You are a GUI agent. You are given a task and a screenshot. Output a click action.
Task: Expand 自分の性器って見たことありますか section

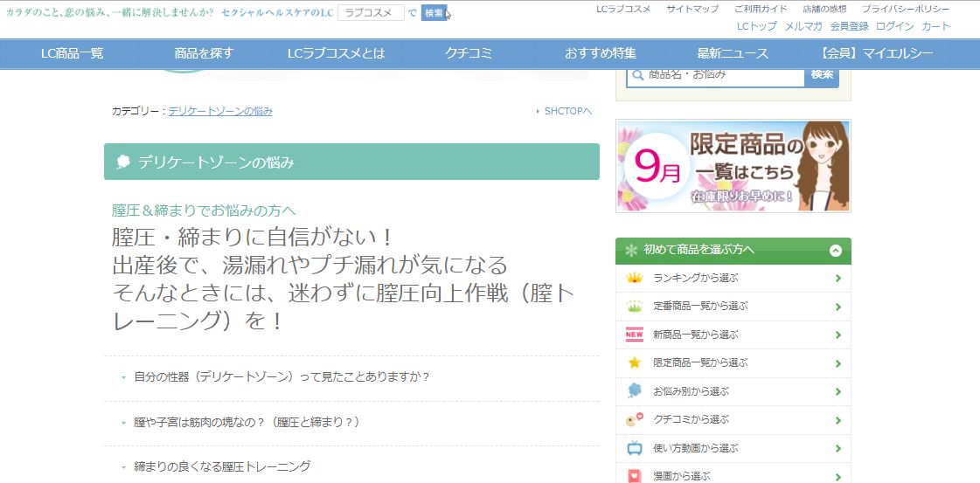281,377
